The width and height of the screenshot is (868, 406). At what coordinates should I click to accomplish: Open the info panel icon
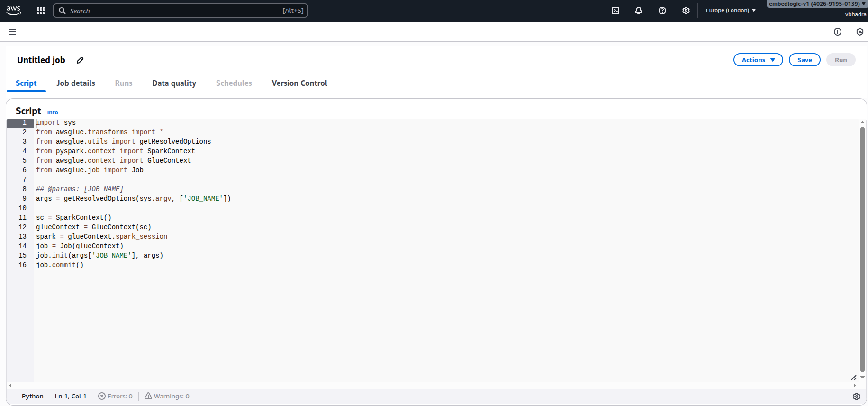point(838,32)
